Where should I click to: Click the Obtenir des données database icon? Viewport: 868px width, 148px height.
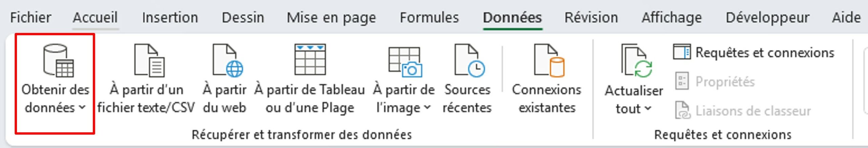pyautogui.click(x=58, y=61)
